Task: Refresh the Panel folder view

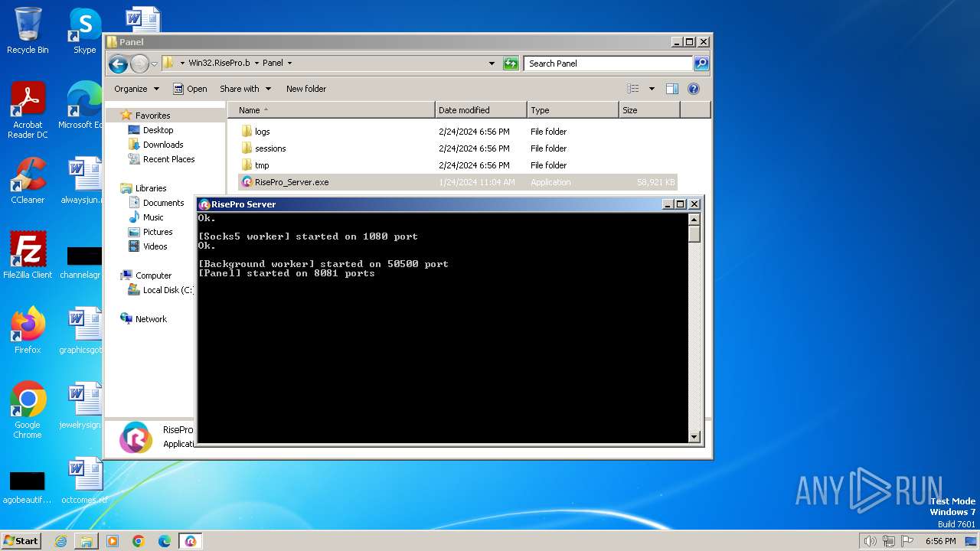Action: click(x=511, y=64)
